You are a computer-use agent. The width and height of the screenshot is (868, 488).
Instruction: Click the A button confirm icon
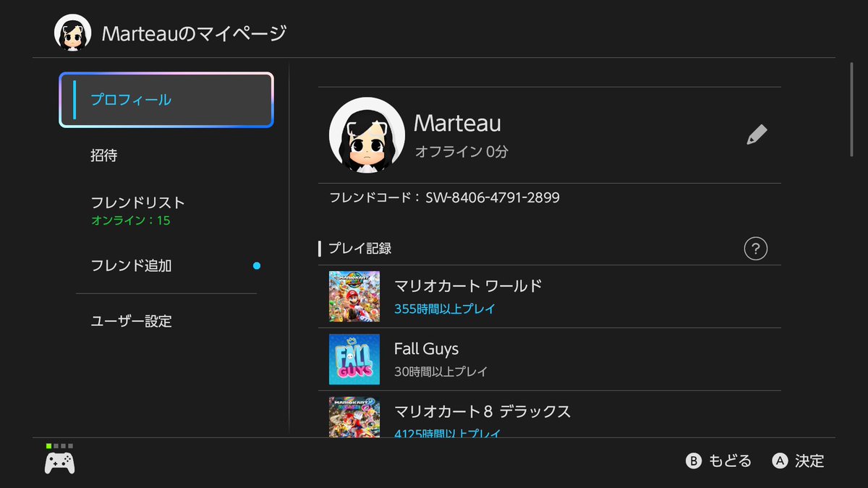point(780,461)
